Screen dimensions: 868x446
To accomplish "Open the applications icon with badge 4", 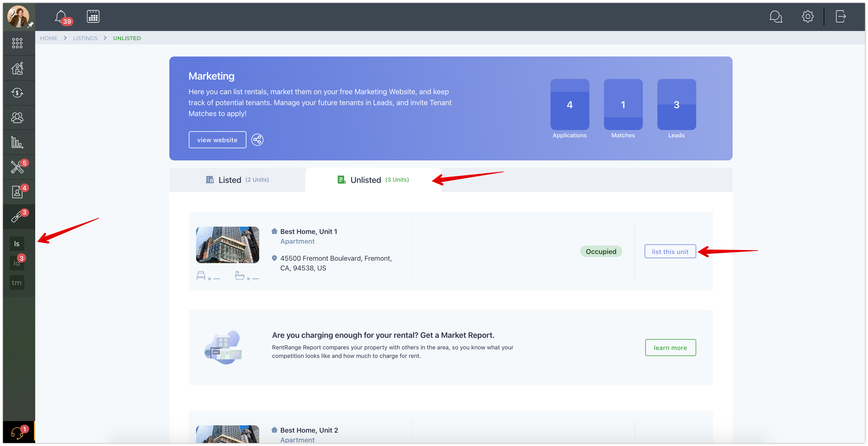I will pyautogui.click(x=17, y=192).
